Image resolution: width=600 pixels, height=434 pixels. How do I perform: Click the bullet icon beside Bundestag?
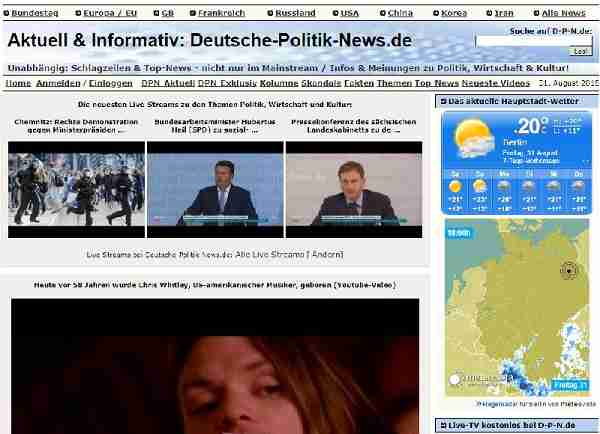[x=7, y=13]
